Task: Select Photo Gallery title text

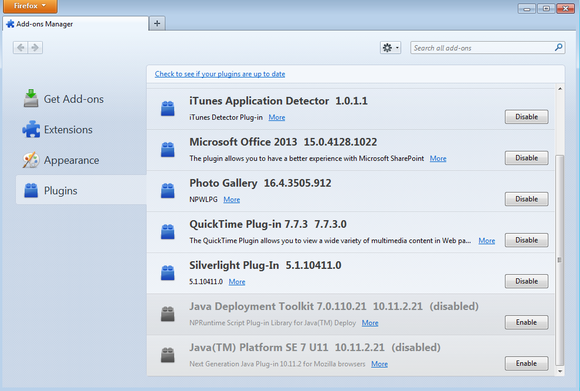Action: click(223, 183)
